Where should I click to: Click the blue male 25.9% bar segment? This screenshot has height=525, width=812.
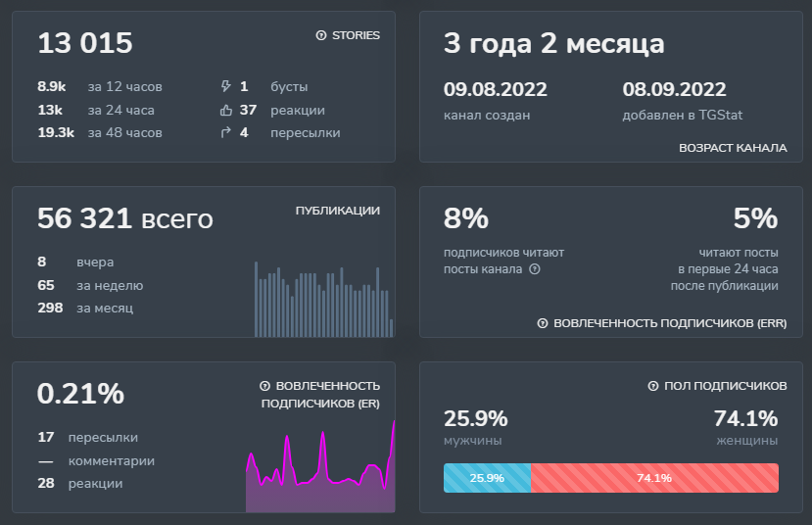tap(487, 478)
